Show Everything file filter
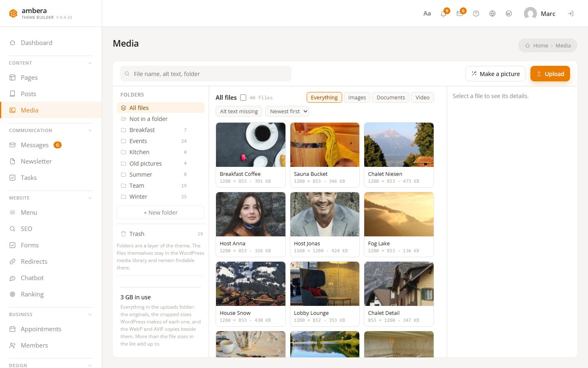This screenshot has width=588, height=368. click(x=324, y=97)
